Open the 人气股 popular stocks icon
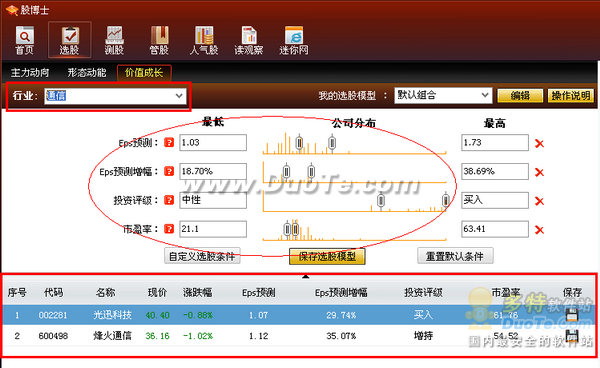 point(204,40)
